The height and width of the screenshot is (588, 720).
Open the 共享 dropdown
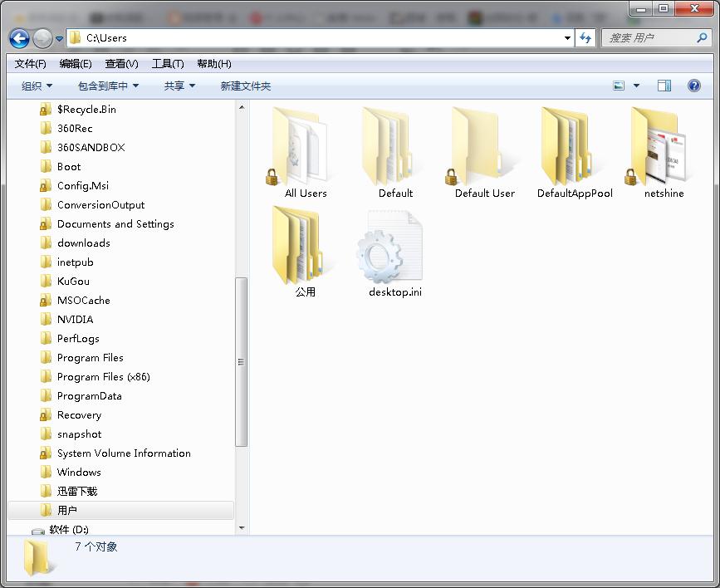click(179, 86)
